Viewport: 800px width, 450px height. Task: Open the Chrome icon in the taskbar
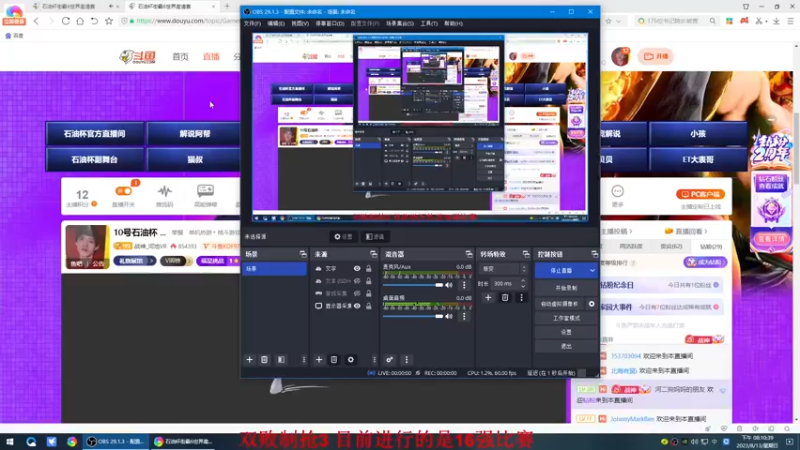point(71,441)
